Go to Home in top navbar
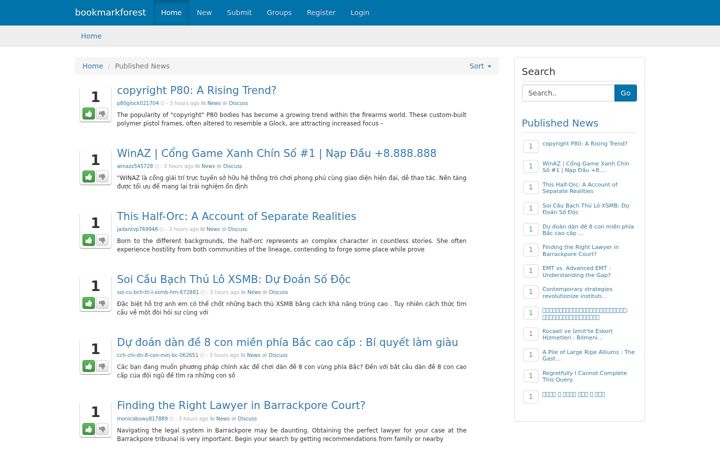The image size is (720, 450). (x=171, y=12)
